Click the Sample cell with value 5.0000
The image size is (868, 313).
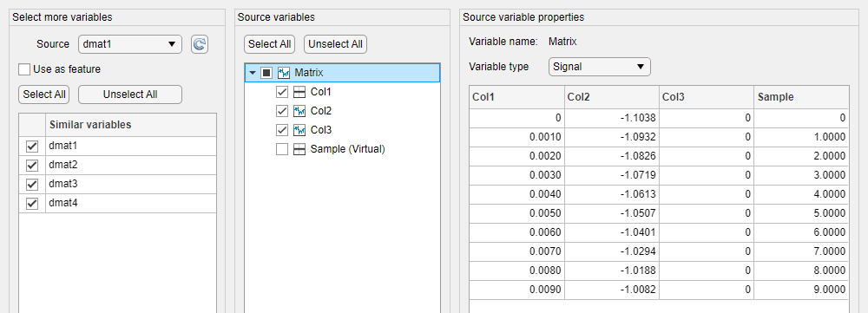801,213
